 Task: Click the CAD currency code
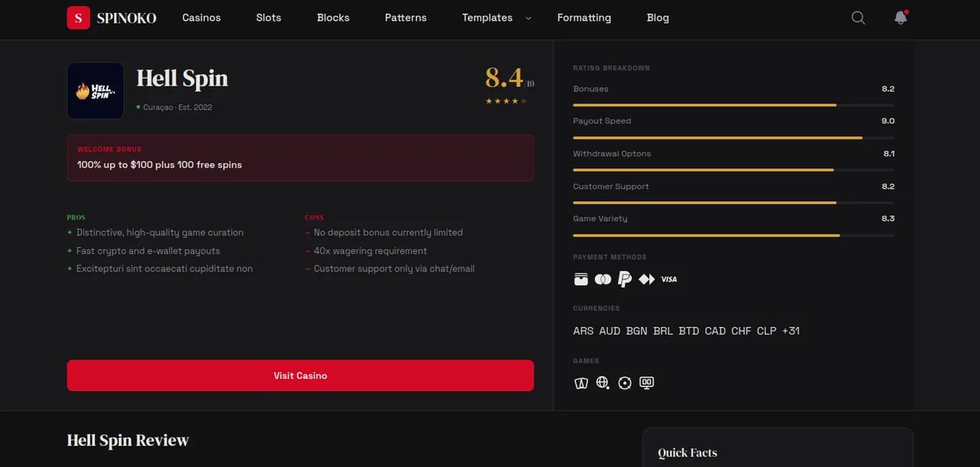(x=715, y=331)
